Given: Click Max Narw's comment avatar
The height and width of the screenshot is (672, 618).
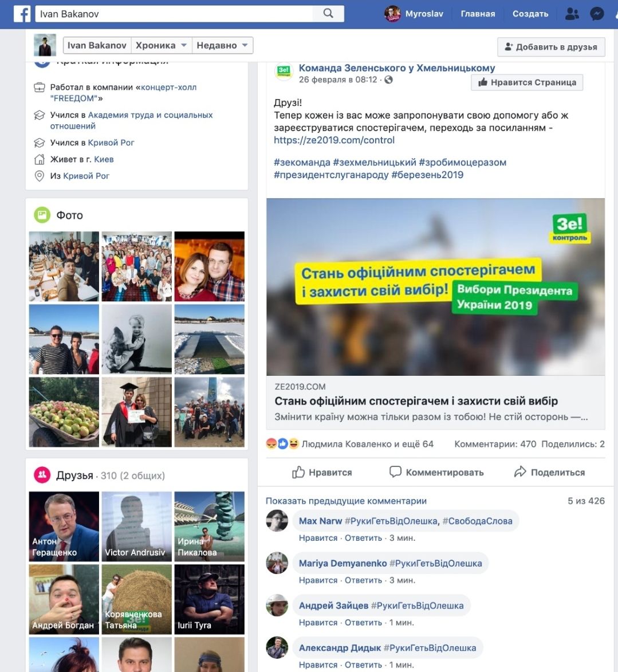Looking at the screenshot, I should (x=277, y=521).
